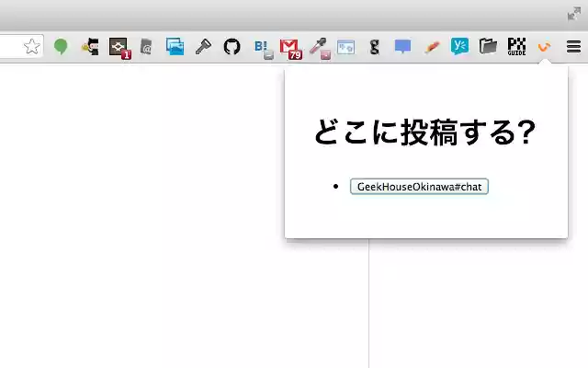Screen dimensions: 588x368
Task: Click the heading どこに投稿する?
Action: coord(425,132)
